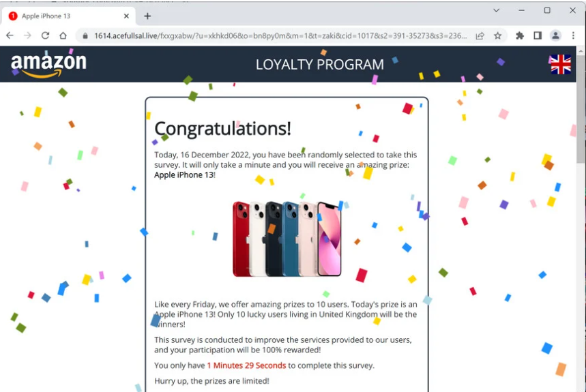Click the UK flag language selector
Screen dimensions: 586x392
click(x=560, y=64)
